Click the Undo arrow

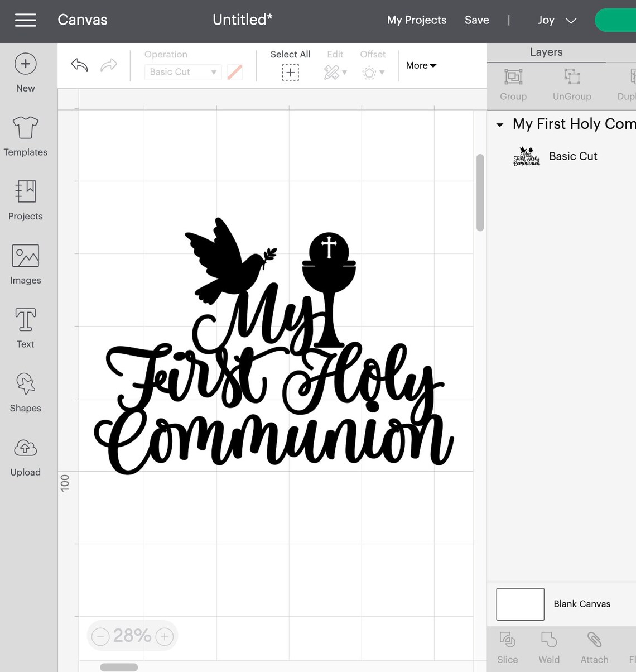pyautogui.click(x=79, y=65)
